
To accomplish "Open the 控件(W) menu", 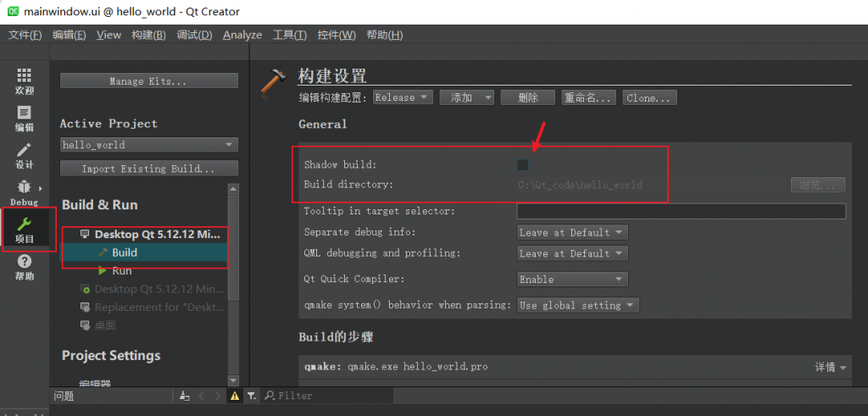I will (x=337, y=35).
